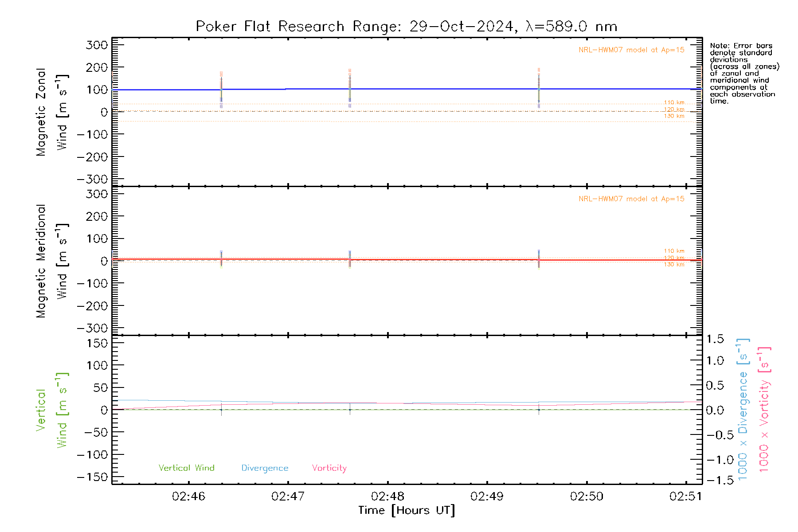Click the Magnetic Zonal Wind axis title

click(51, 112)
